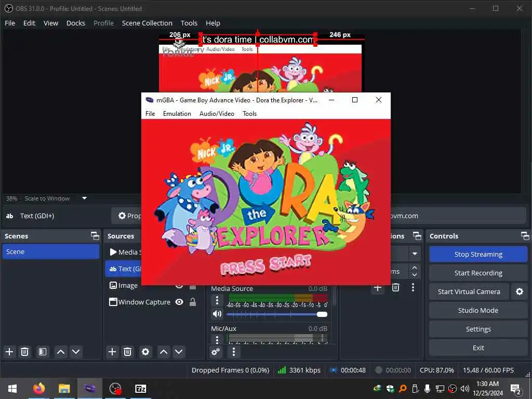The height and width of the screenshot is (399, 532).
Task: Click Properties button in source toolbar
Action: [127, 216]
